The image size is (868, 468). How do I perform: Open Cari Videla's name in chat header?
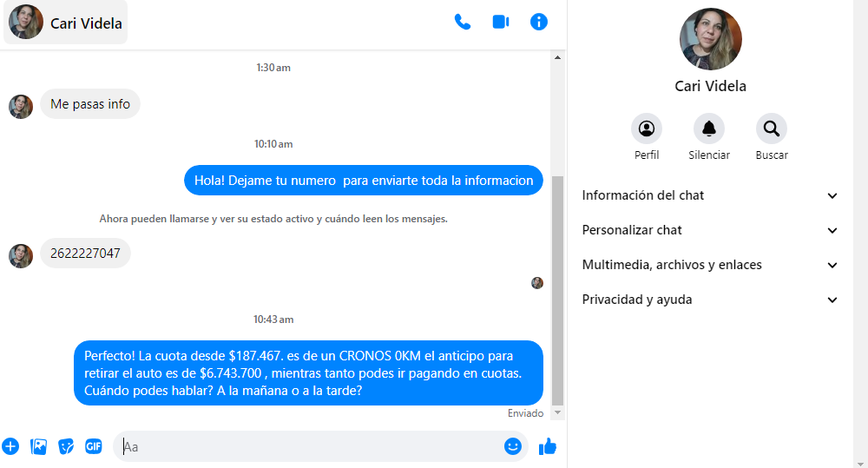pyautogui.click(x=86, y=23)
